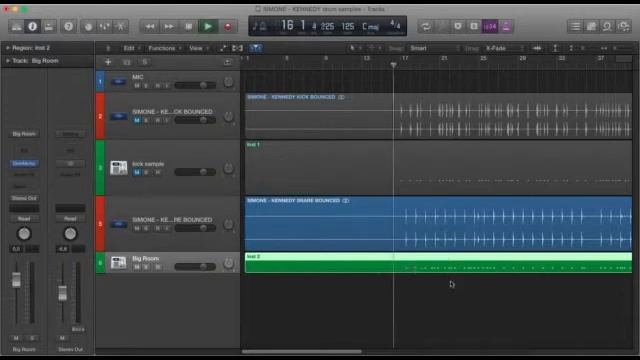
Task: Toggle the blue Catch playhead button
Action: tap(256, 48)
